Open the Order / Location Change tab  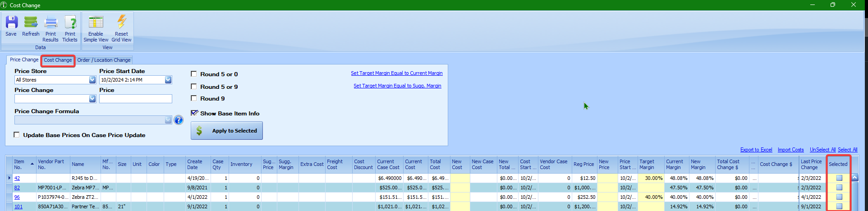coord(104,60)
